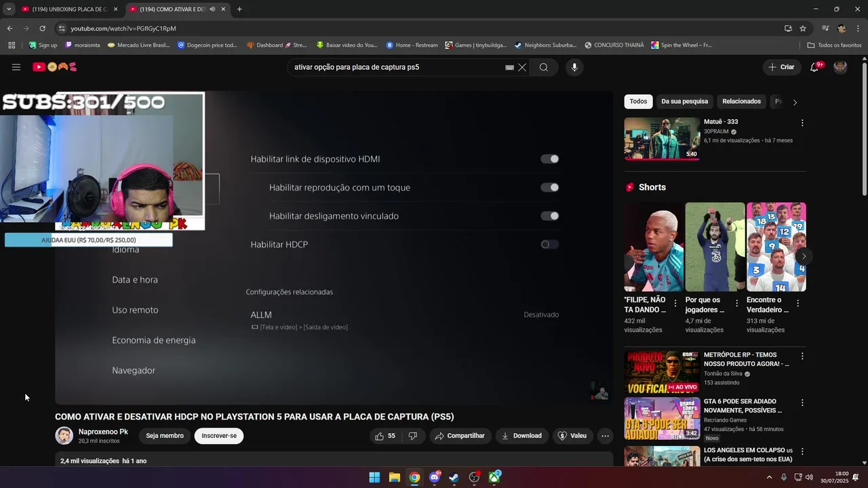Open the 'Encontre o Verdadeiro' short

(776, 247)
